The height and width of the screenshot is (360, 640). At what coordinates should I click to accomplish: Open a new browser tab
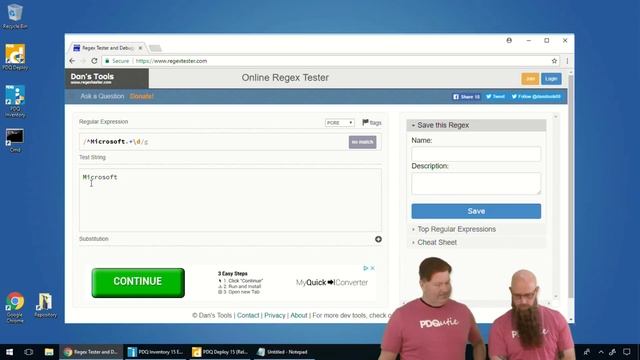click(x=155, y=48)
